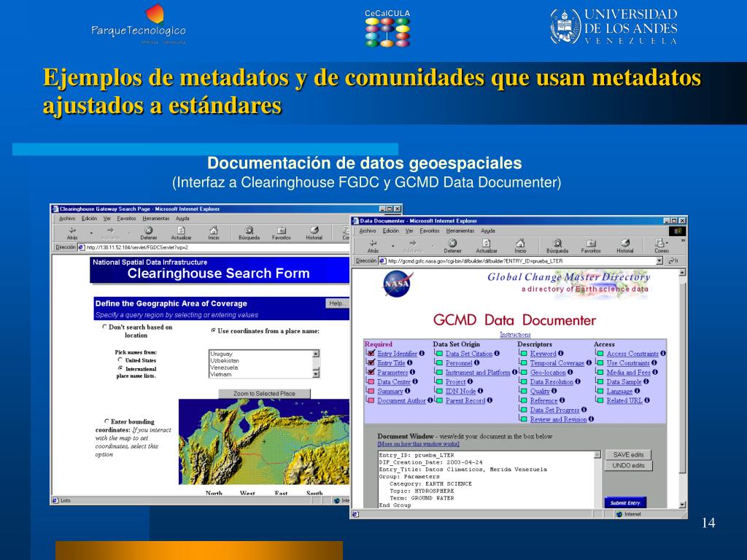747x560 pixels.
Task: Open Ver menu in Clearinghouse Gateway window
Action: (x=107, y=219)
